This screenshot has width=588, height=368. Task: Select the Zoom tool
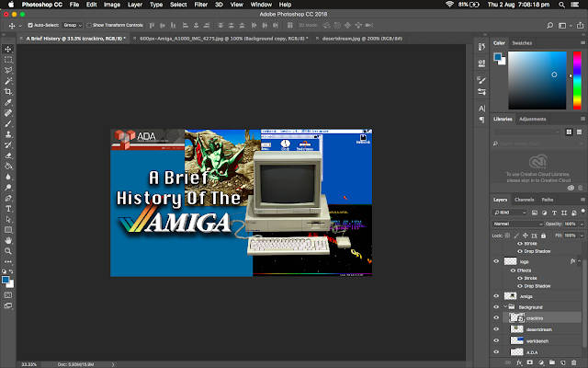click(x=8, y=251)
